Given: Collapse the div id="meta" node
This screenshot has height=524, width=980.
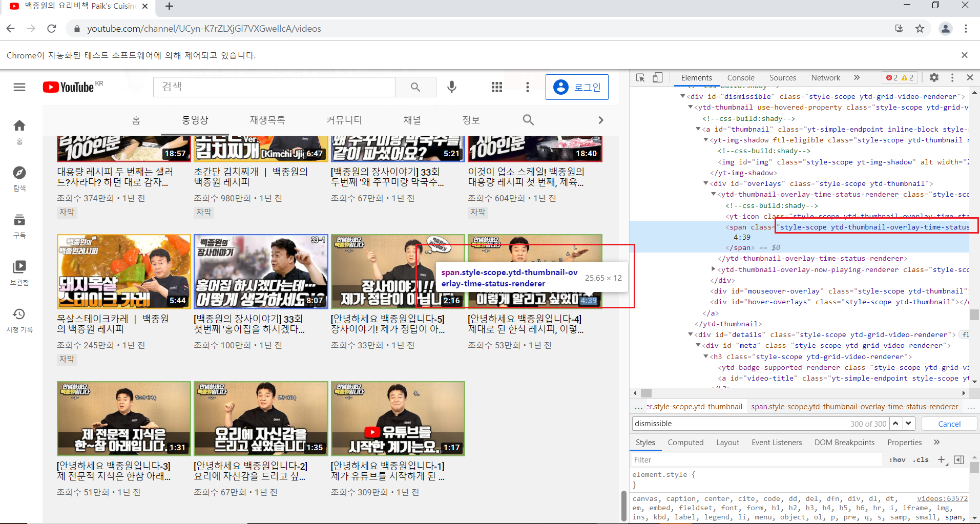Looking at the screenshot, I should pos(698,345).
